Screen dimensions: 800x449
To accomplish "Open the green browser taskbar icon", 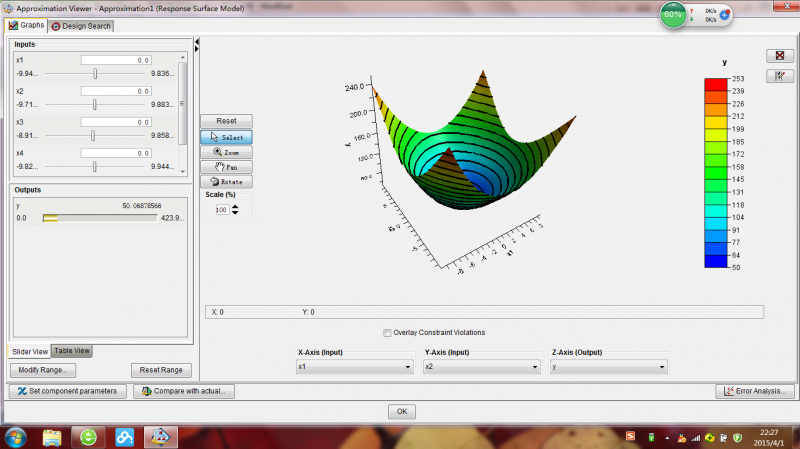I will coord(88,438).
